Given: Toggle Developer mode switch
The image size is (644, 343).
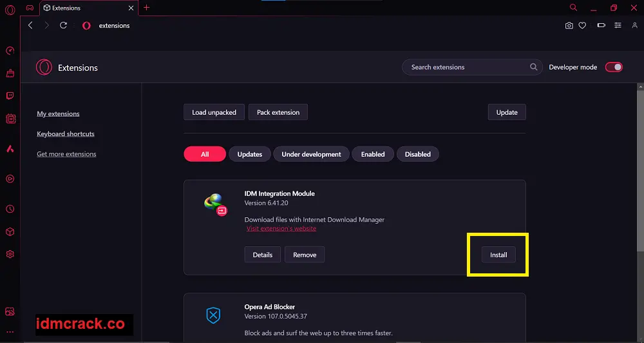Looking at the screenshot, I should tap(614, 67).
